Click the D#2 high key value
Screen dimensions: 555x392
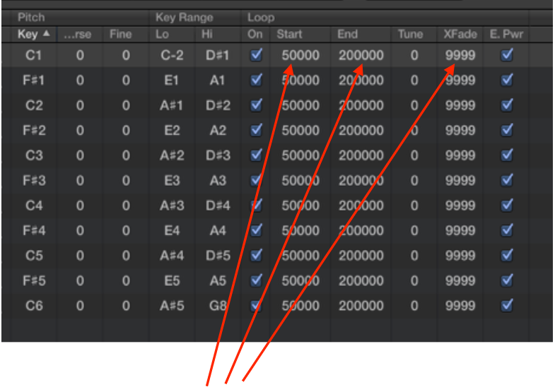tap(218, 105)
